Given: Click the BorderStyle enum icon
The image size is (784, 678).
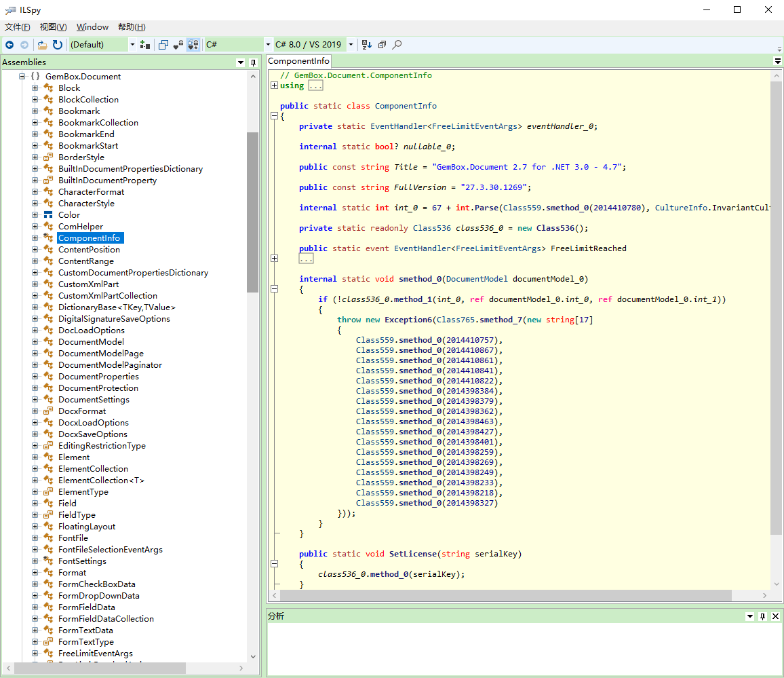Looking at the screenshot, I should click(x=49, y=157).
